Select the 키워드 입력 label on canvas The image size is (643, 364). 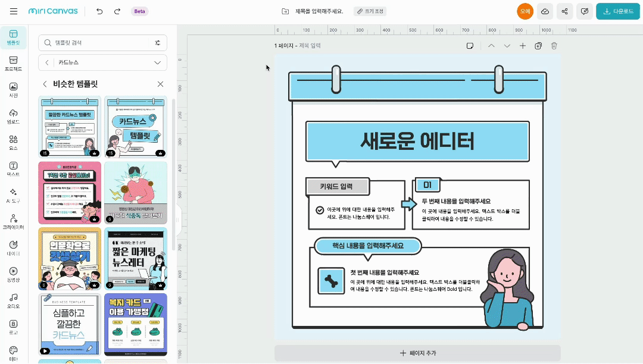click(x=336, y=187)
